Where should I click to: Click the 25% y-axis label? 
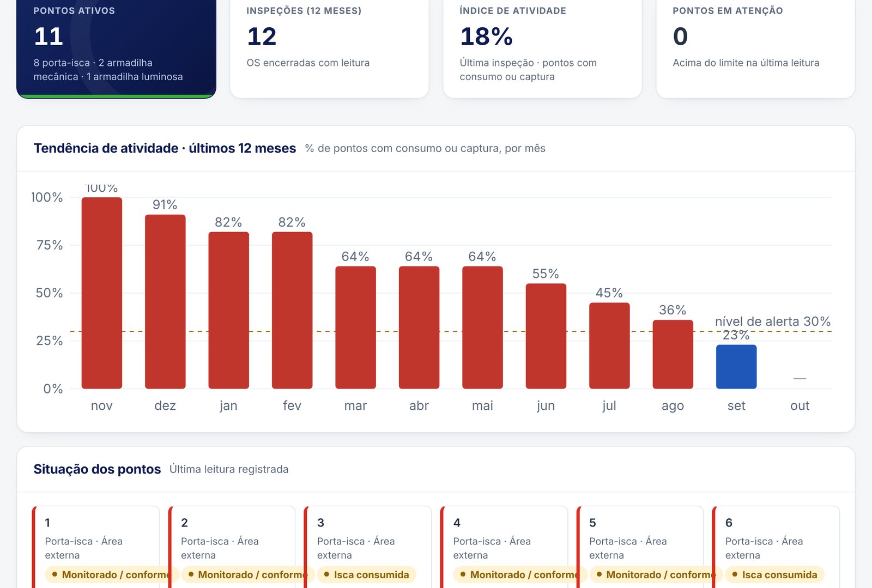click(50, 341)
